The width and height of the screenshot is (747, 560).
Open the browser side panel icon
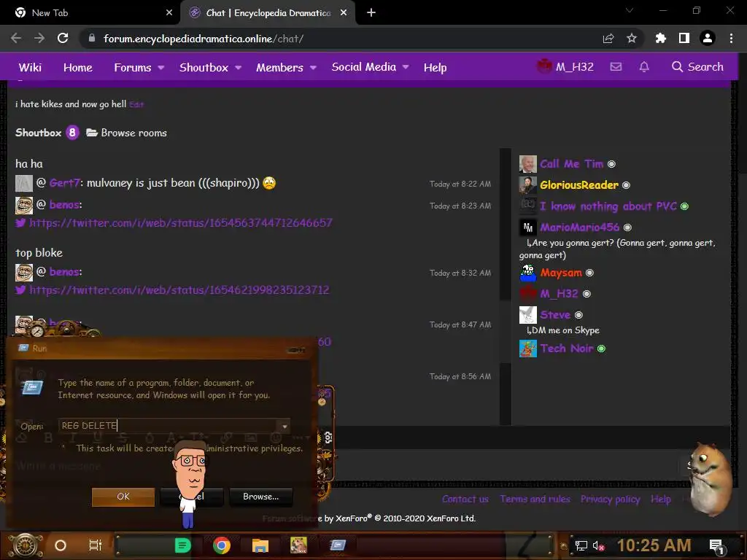pyautogui.click(x=684, y=38)
